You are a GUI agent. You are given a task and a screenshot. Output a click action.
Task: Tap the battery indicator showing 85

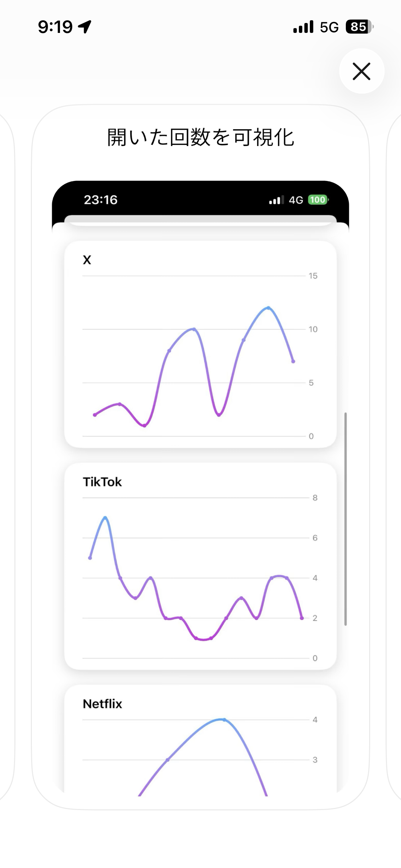360,27
